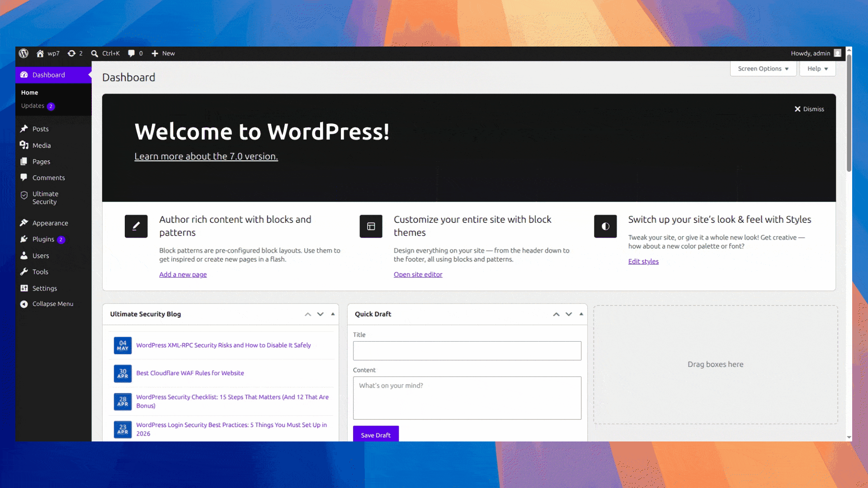This screenshot has height=488, width=868.
Task: Open WordPress Login Security Best Practices article
Action: (x=231, y=429)
